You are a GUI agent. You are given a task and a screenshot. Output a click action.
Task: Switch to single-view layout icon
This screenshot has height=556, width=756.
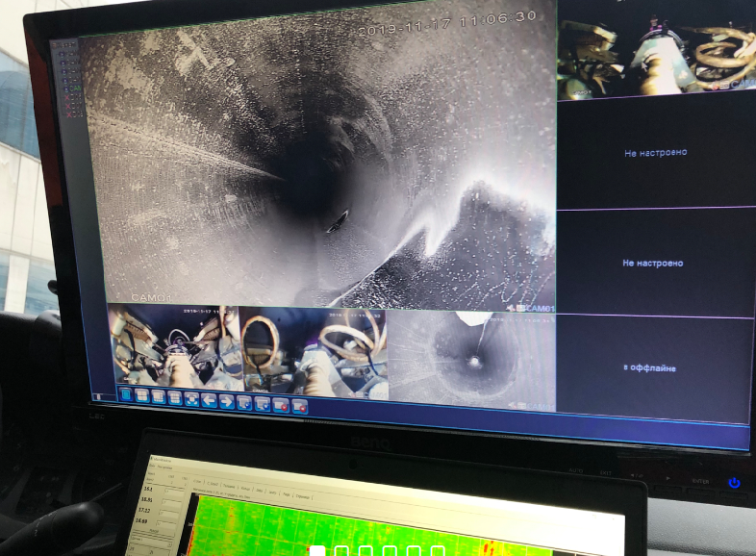pyautogui.click(x=127, y=394)
